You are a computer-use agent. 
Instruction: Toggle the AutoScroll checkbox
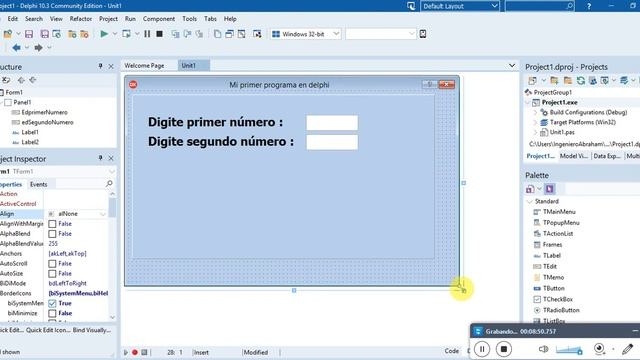52,264
